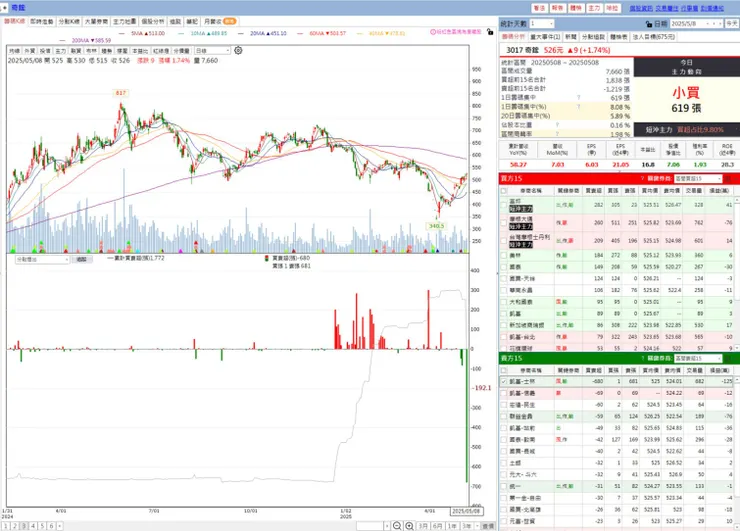
Task: Click the help question mark in the 賣方15 header
Action: click(642, 358)
